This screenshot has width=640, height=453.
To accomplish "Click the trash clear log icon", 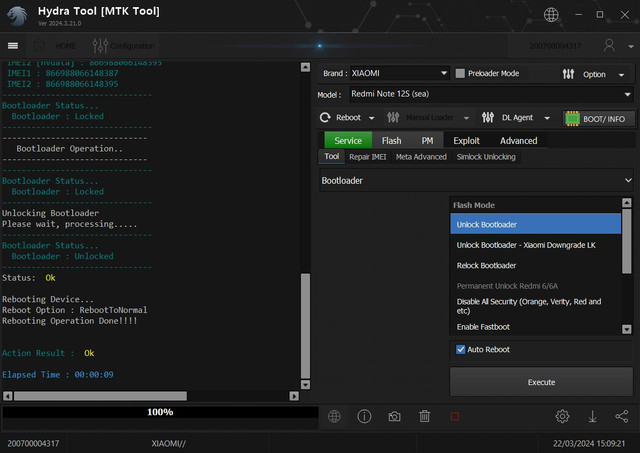I will [x=424, y=416].
